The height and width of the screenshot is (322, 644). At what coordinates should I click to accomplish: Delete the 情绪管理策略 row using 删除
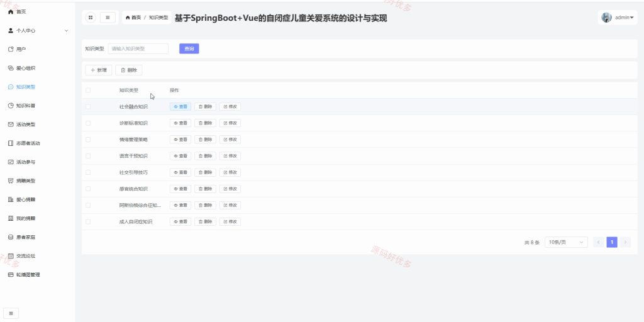[x=205, y=140]
